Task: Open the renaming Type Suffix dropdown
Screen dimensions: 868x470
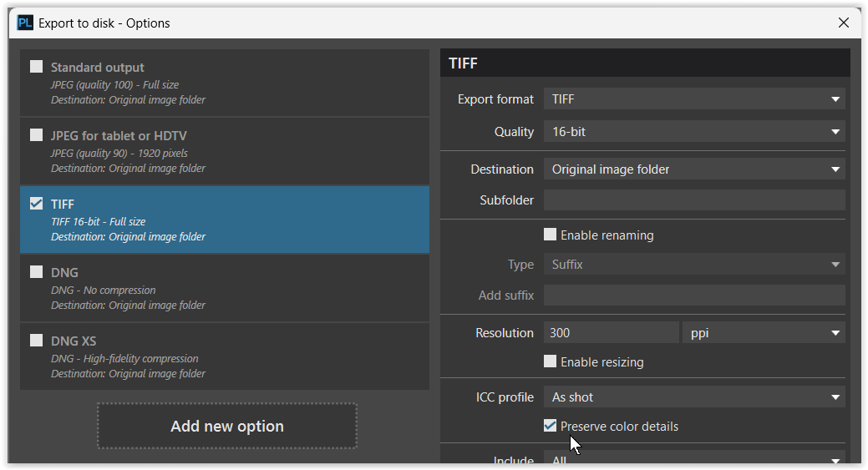Action: coord(694,265)
